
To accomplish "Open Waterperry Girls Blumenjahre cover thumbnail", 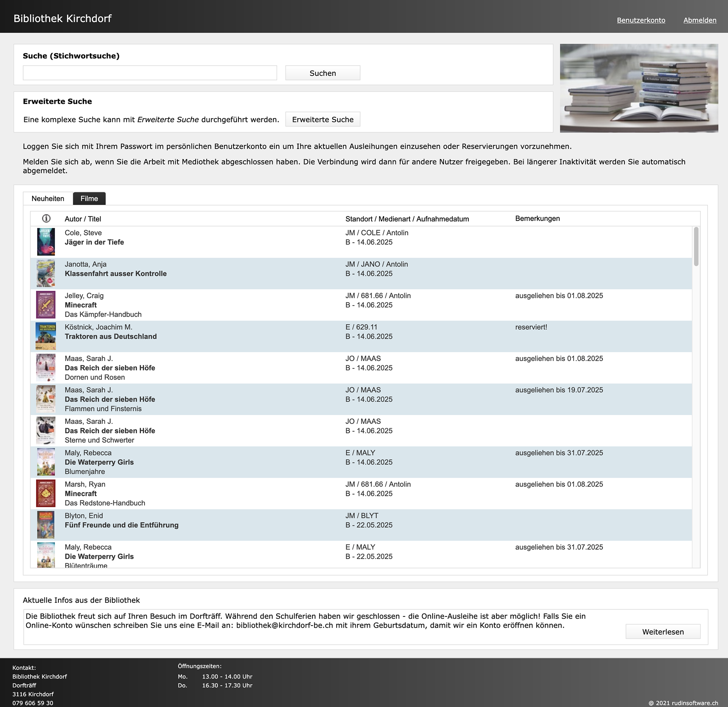I will (x=46, y=462).
